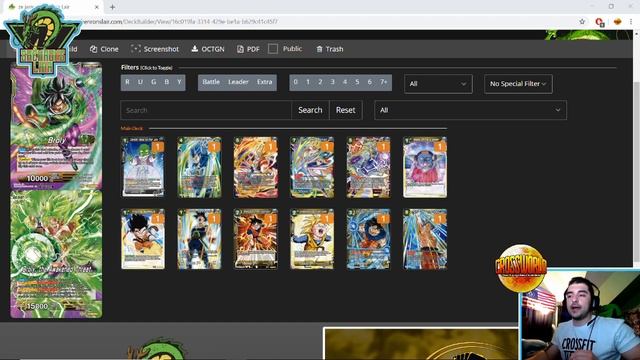The width and height of the screenshot is (640, 360).
Task: Toggle cost filter 0
Action: point(296,82)
